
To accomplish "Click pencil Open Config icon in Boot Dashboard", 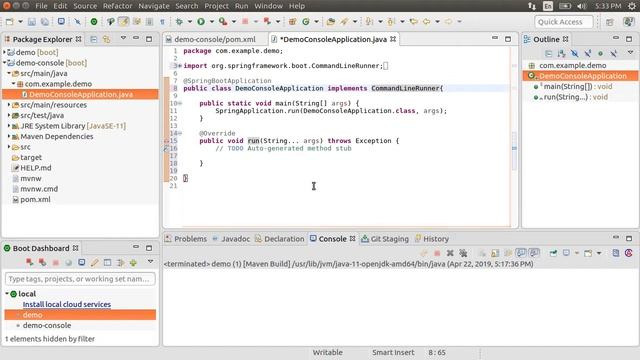I will (95, 262).
